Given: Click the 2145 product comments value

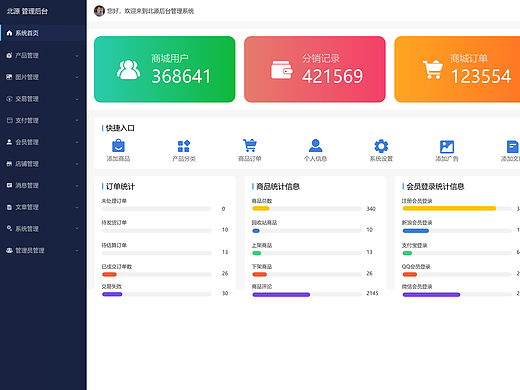Looking at the screenshot, I should click(x=372, y=293).
